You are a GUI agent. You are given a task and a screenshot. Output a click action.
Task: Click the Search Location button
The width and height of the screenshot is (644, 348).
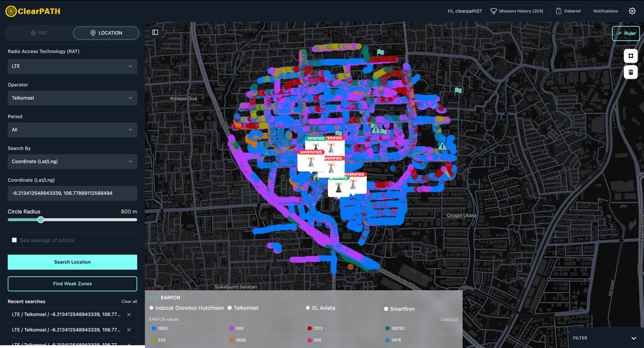(72, 262)
